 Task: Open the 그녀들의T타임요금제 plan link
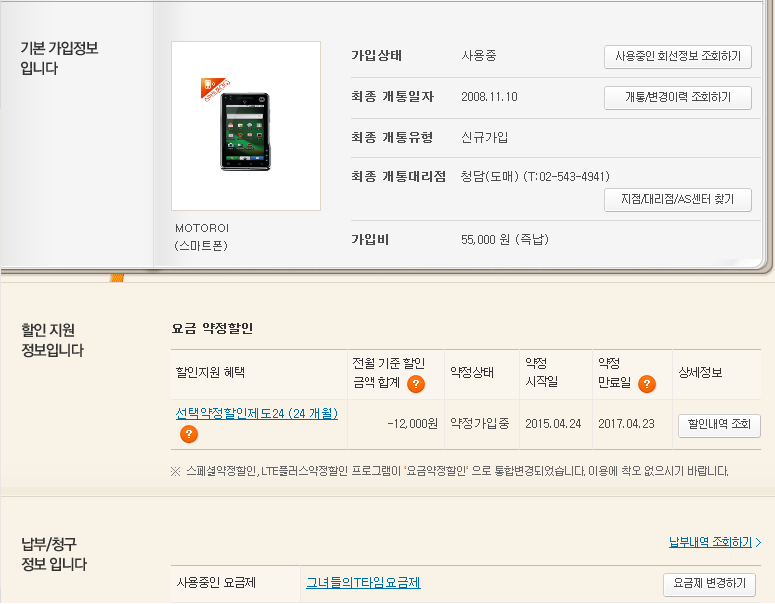[x=362, y=582]
